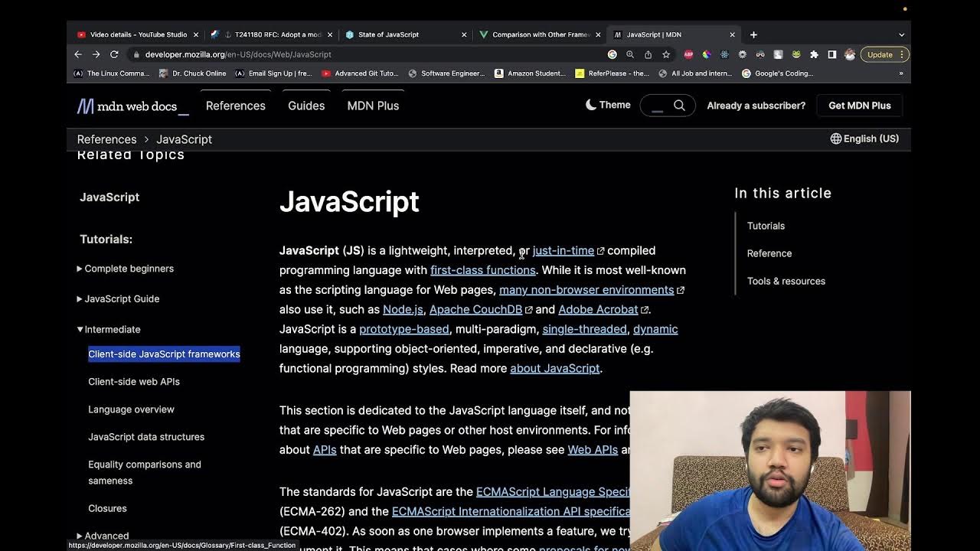Screen dimensions: 980x551
Task: Select Client-side JavaScript frameworks in sidebar
Action: coord(164,354)
